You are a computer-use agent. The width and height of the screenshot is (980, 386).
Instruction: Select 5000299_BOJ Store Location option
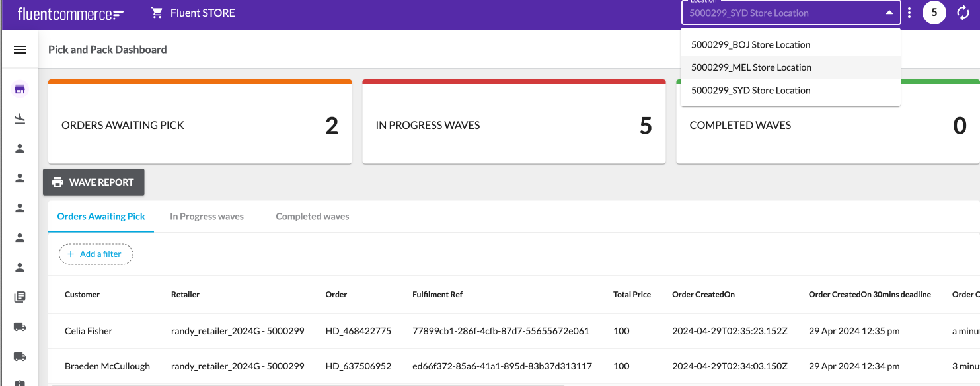click(x=751, y=45)
